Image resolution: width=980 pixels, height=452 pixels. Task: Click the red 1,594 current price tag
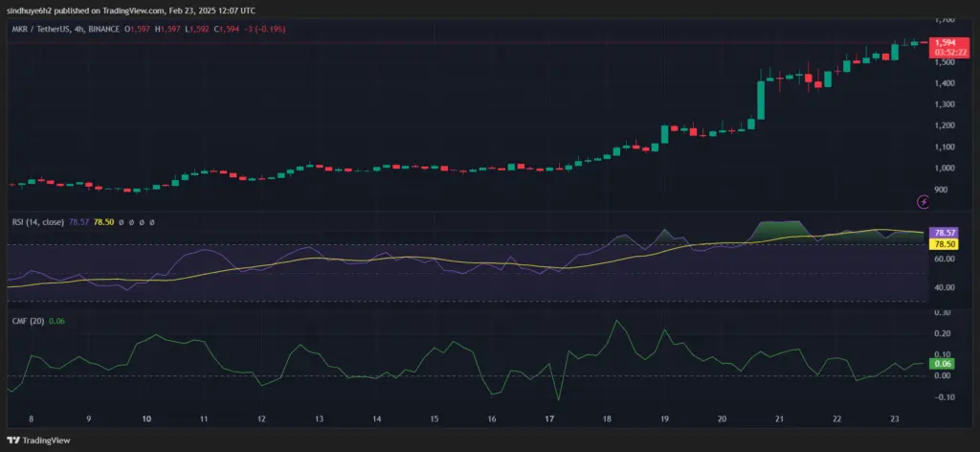point(946,42)
